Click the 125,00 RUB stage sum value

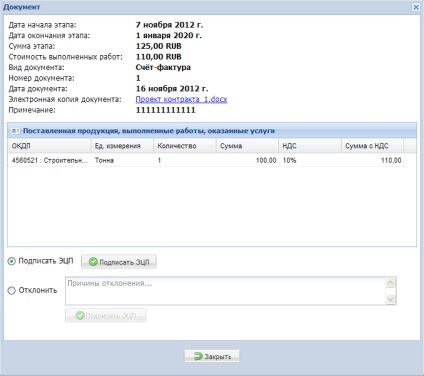point(159,46)
